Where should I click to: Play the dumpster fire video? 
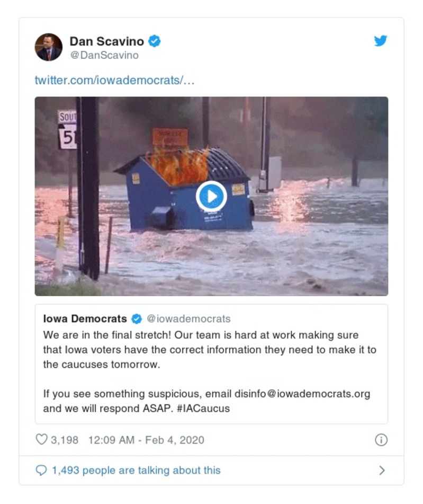coord(211,197)
